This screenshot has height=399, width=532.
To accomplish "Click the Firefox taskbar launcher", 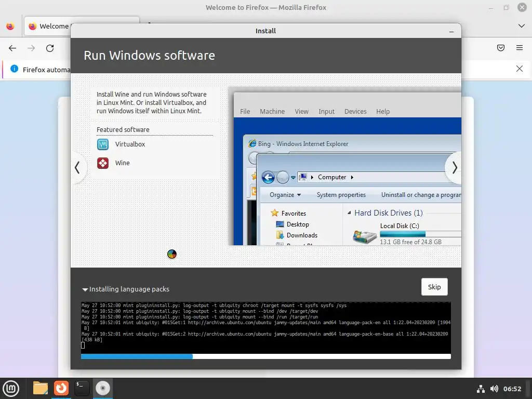I will point(61,388).
